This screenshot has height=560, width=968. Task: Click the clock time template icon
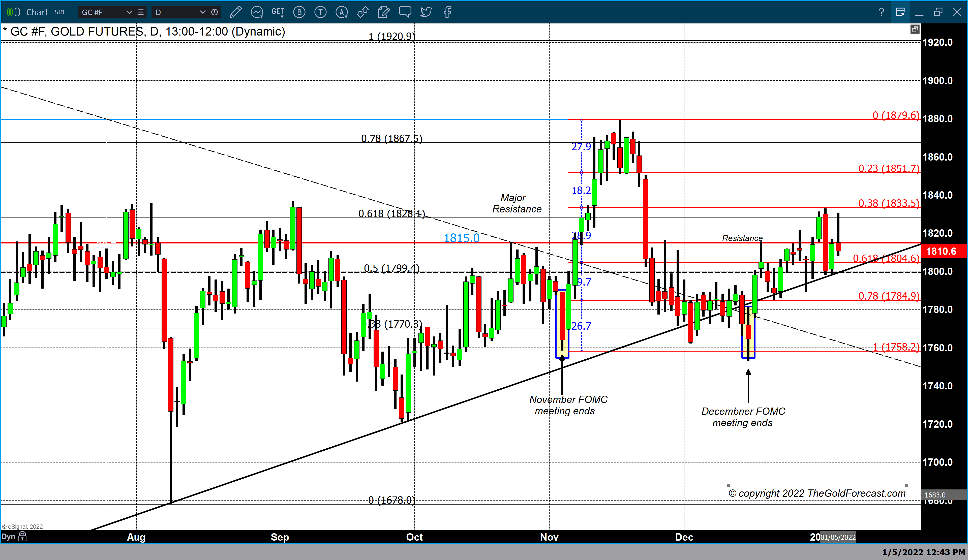pos(215,12)
